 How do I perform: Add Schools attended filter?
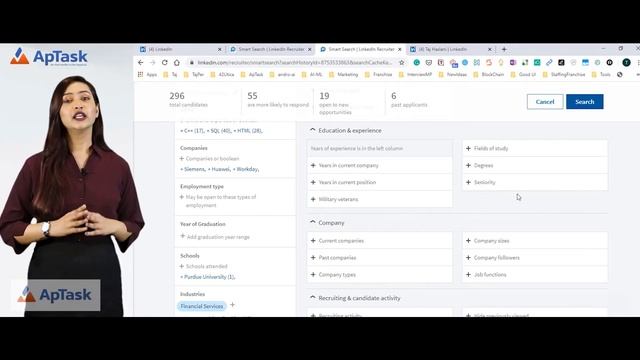204,266
